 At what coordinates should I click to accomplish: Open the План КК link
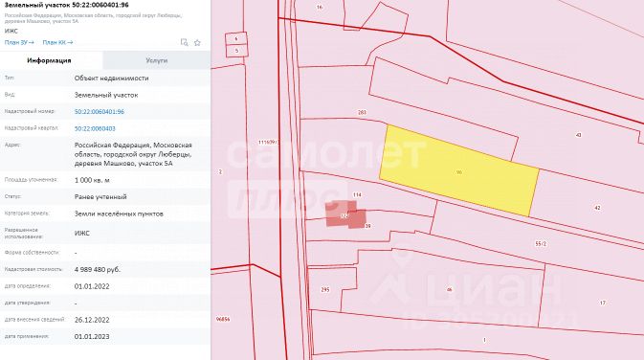point(57,42)
